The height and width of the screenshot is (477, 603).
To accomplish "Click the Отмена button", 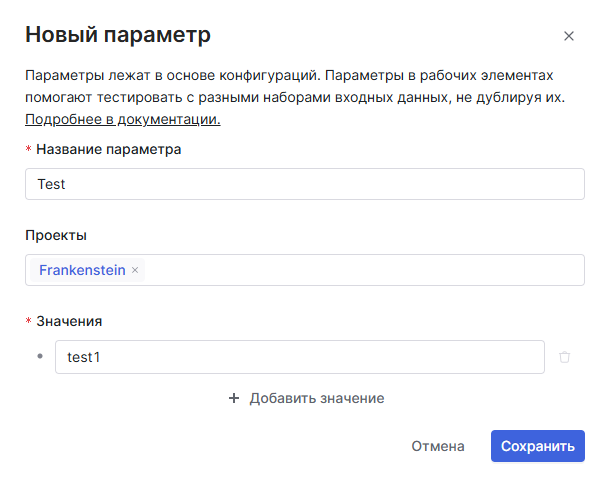I will pos(438,446).
